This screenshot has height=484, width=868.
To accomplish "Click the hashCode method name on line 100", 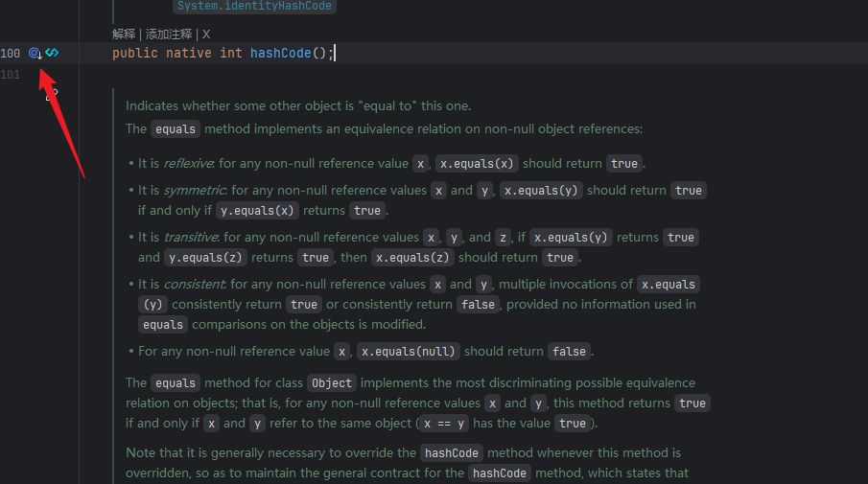I will [281, 53].
